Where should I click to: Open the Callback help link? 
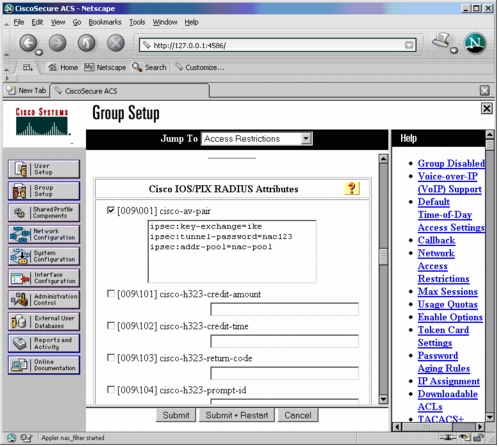pyautogui.click(x=436, y=241)
